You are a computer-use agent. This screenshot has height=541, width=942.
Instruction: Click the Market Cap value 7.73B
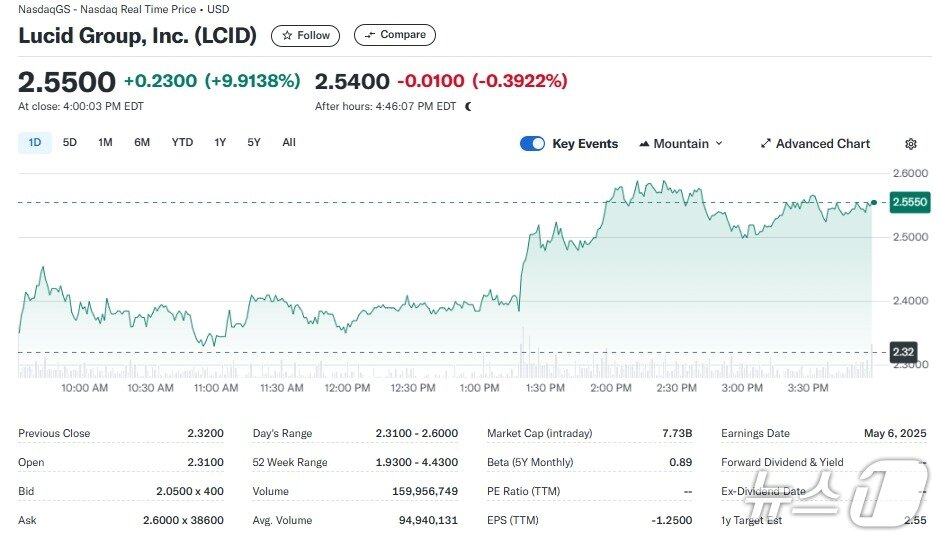point(677,433)
